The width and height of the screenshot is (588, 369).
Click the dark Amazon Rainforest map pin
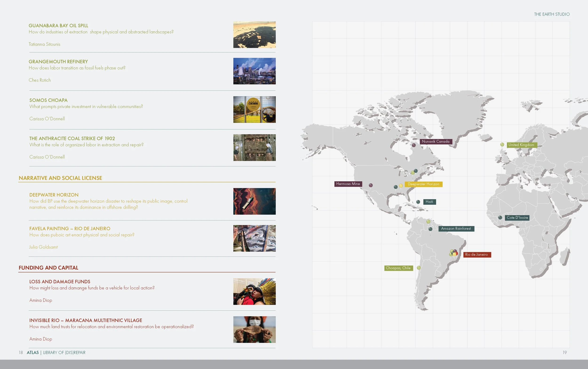[x=430, y=229]
